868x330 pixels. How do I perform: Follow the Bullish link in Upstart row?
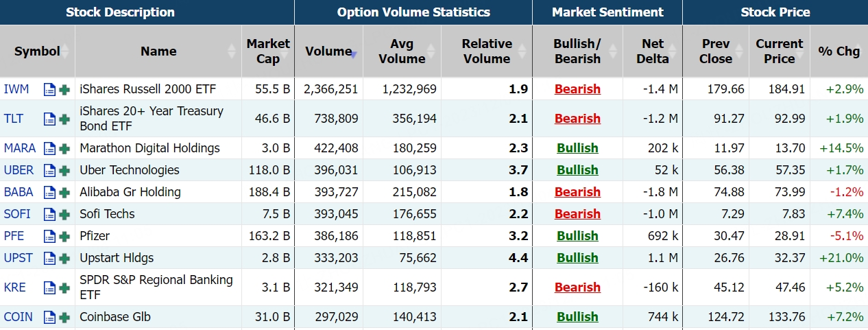click(x=577, y=258)
